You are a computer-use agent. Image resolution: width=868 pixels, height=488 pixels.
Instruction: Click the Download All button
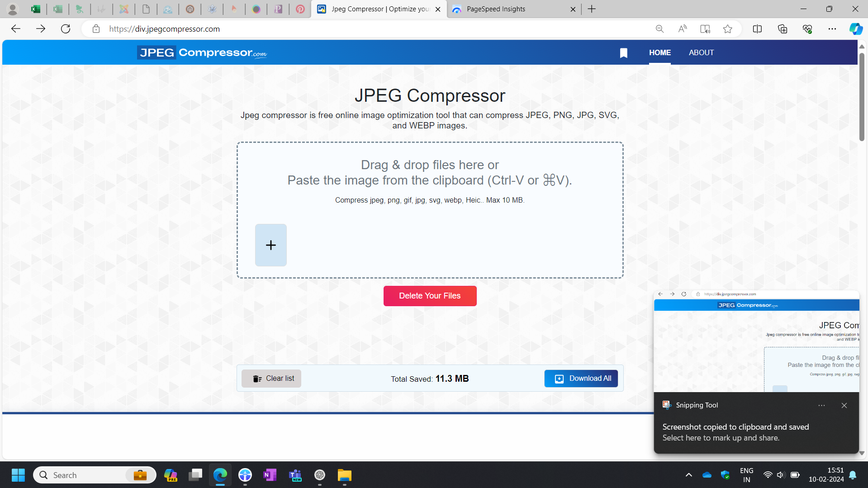coord(581,379)
